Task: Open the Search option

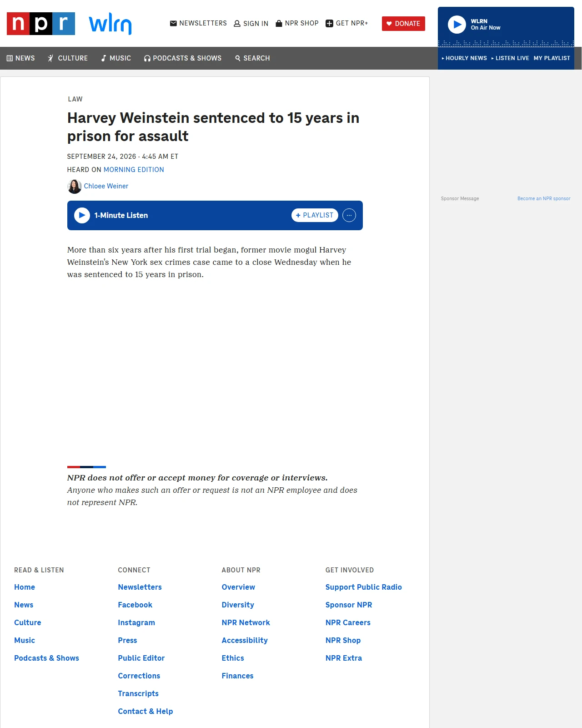Action: coord(252,58)
